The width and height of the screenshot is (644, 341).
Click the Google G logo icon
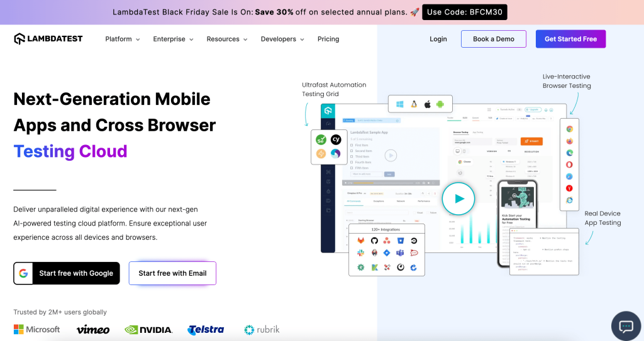coord(23,273)
